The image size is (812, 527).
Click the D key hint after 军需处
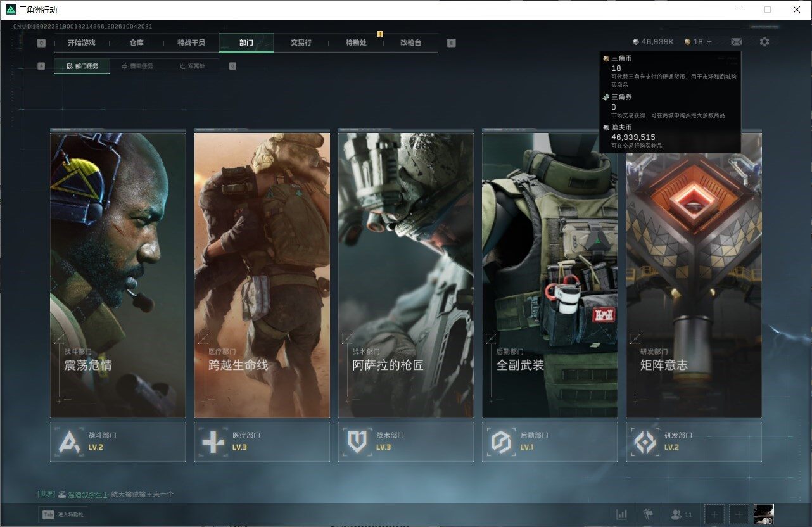[232, 66]
